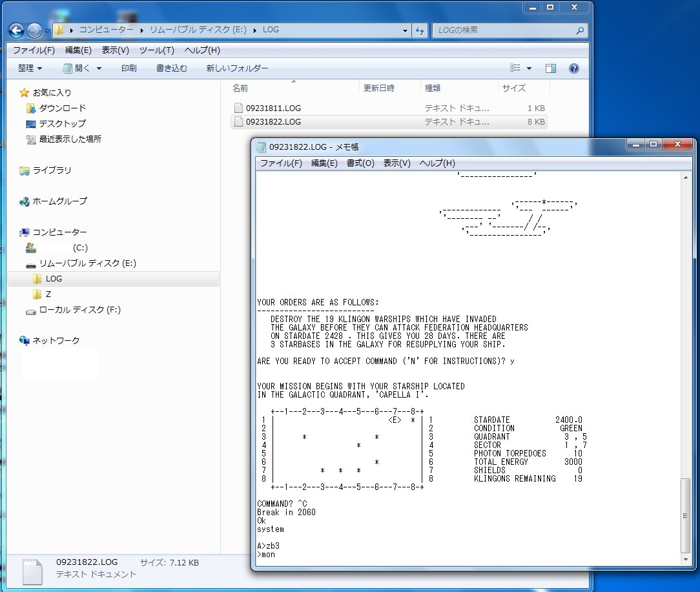
Task: Select the (C:) drive in navigation pane
Action: click(80, 248)
